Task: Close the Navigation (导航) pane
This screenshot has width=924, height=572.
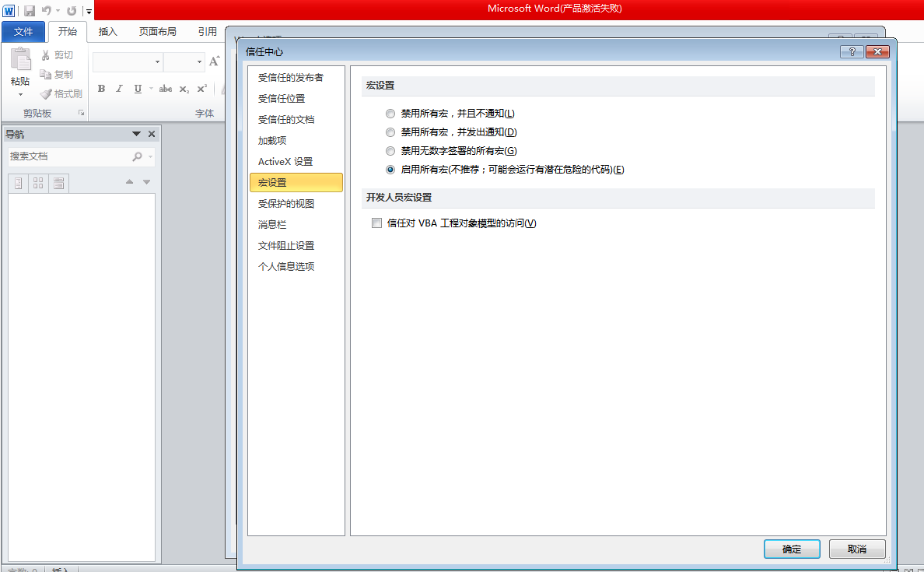Action: point(152,134)
